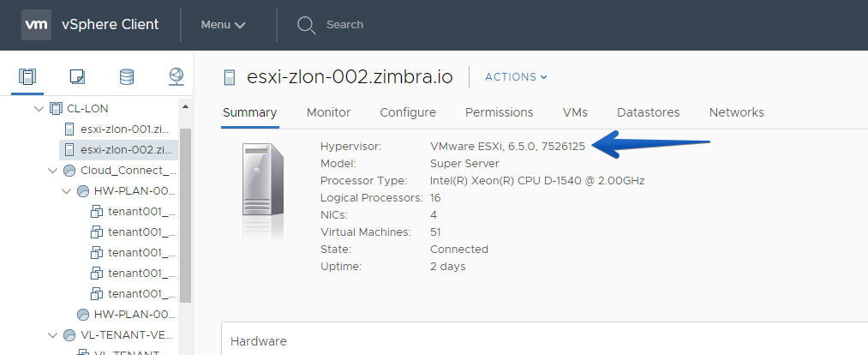Focus the Search input field
Viewport: 868px width, 355px height.
click(x=344, y=25)
